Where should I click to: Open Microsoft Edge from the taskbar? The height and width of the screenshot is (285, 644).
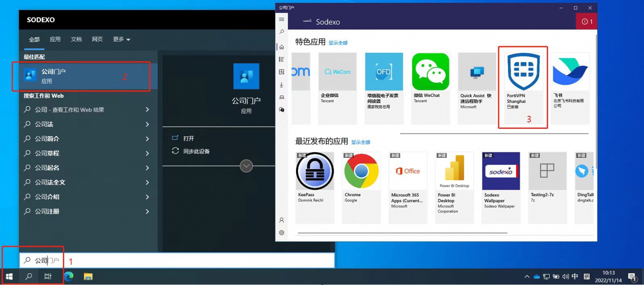pyautogui.click(x=69, y=276)
